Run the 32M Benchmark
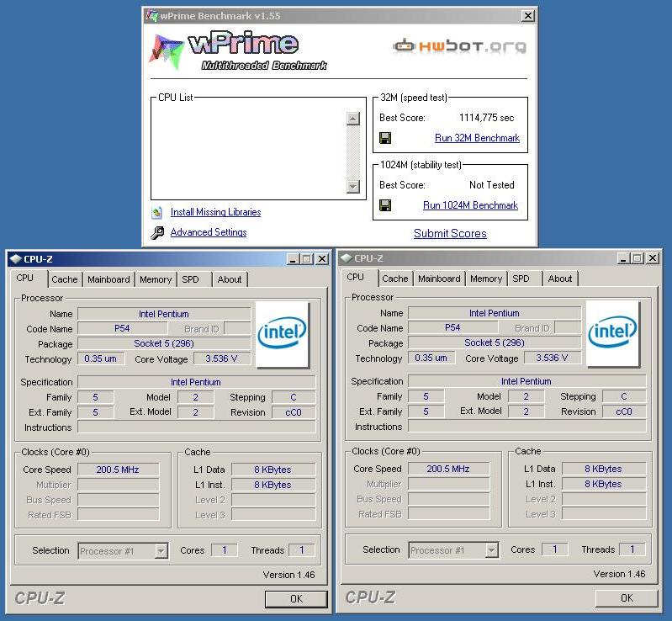 pyautogui.click(x=477, y=138)
